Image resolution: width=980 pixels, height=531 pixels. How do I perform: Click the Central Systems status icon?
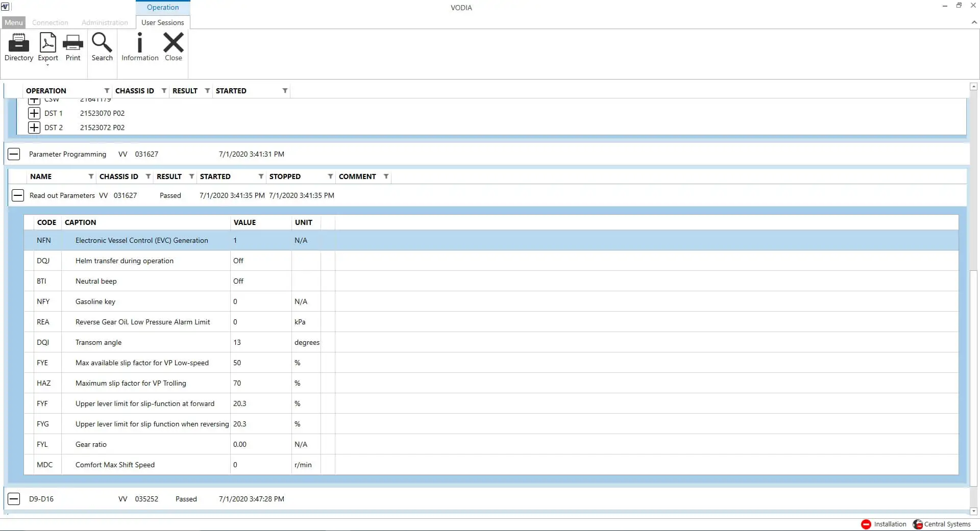tap(917, 524)
